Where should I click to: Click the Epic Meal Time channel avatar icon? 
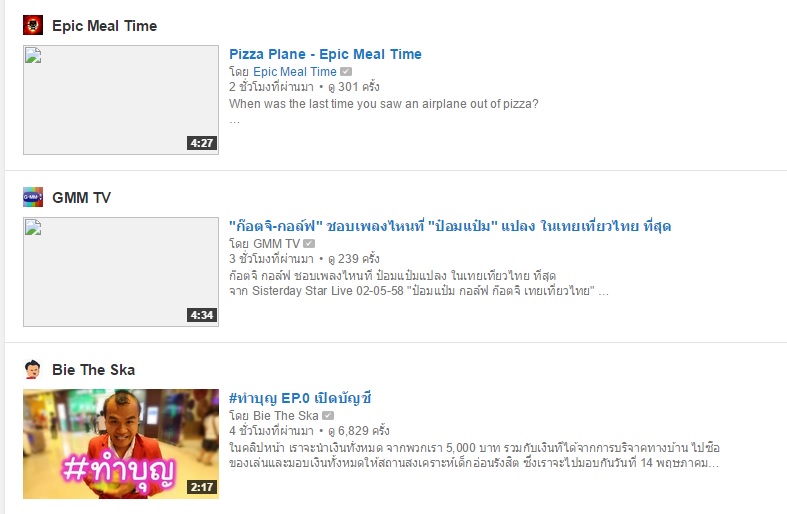click(33, 25)
